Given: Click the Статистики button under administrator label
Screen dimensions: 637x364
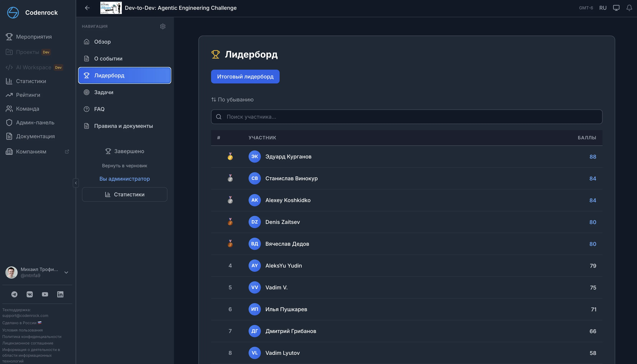Looking at the screenshot, I should tap(124, 194).
